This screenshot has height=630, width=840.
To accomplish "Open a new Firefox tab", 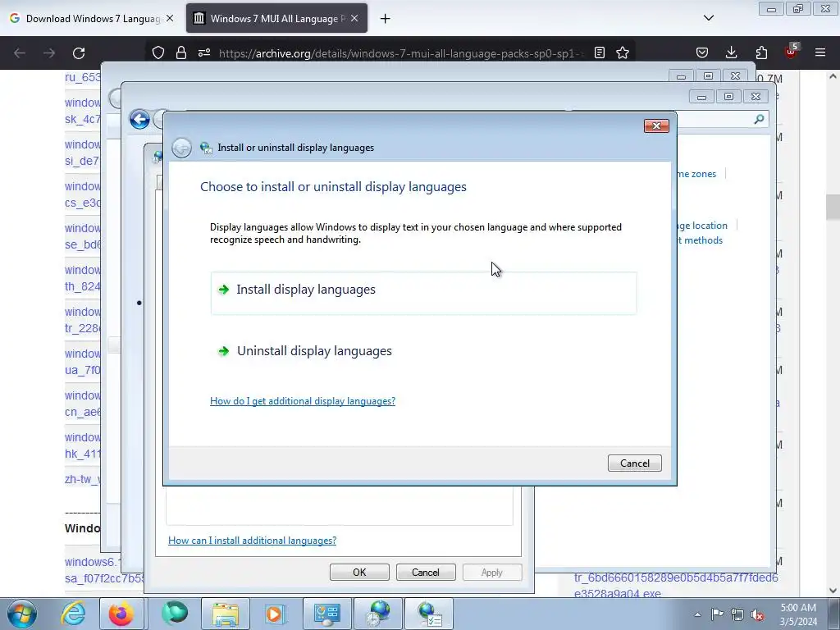I will pyautogui.click(x=385, y=19).
